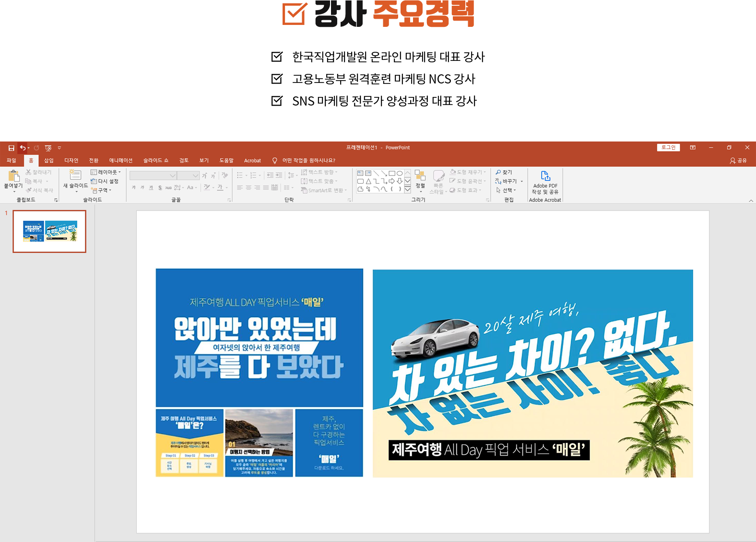Select the isosceles triangle shape
Viewport: 756px width, 542px height.
368,181
